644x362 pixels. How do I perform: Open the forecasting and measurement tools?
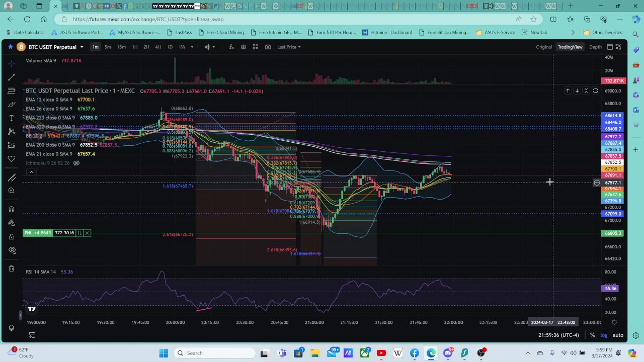pyautogui.click(x=12, y=145)
